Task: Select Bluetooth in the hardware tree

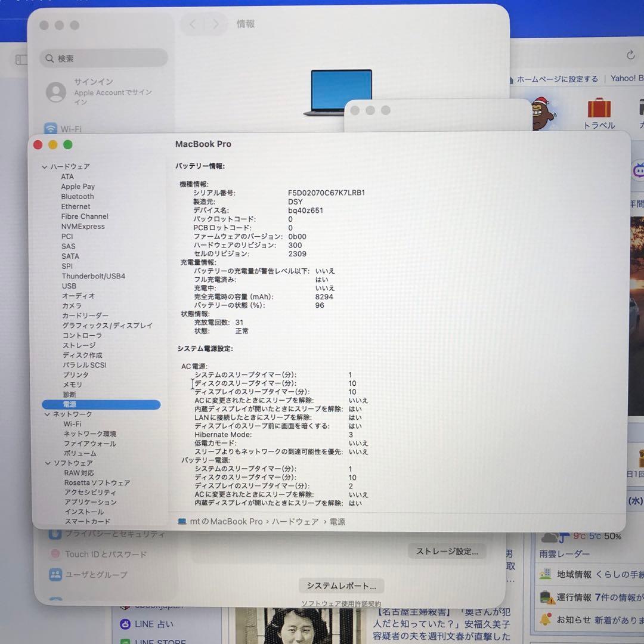Action: [78, 196]
